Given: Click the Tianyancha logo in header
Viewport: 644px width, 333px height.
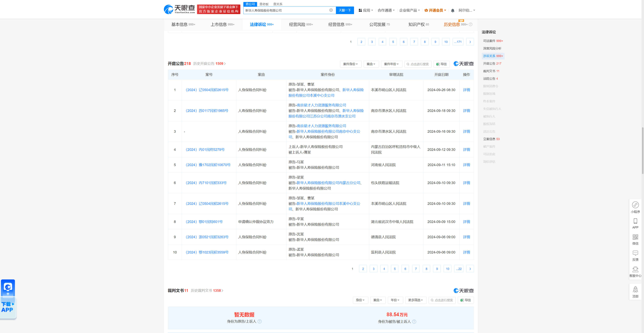Looking at the screenshot, I should [x=179, y=9].
